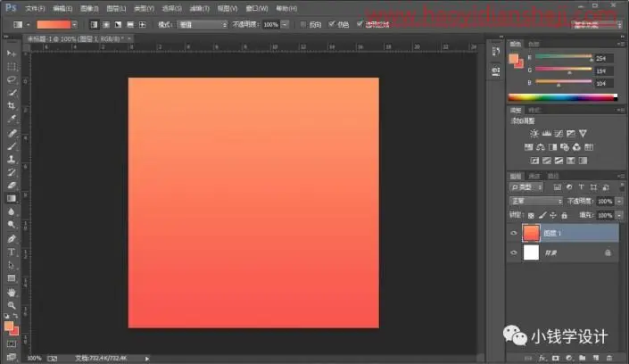629x364 pixels.
Task: Click the R channel color slider
Action: tap(564, 57)
